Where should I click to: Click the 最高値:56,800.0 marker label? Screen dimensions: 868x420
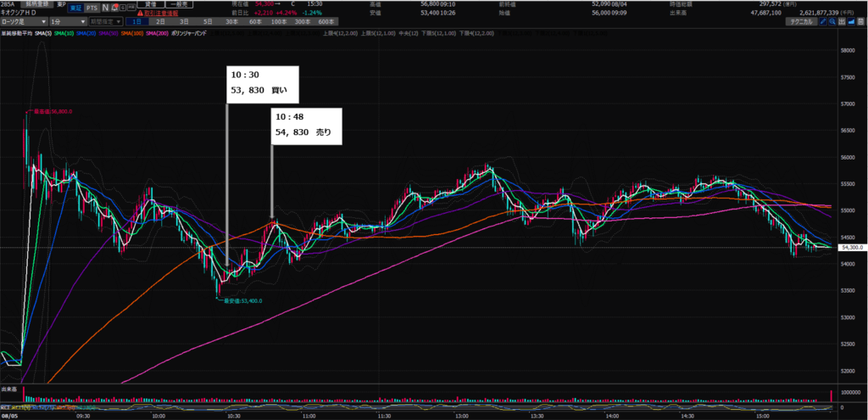pos(53,111)
